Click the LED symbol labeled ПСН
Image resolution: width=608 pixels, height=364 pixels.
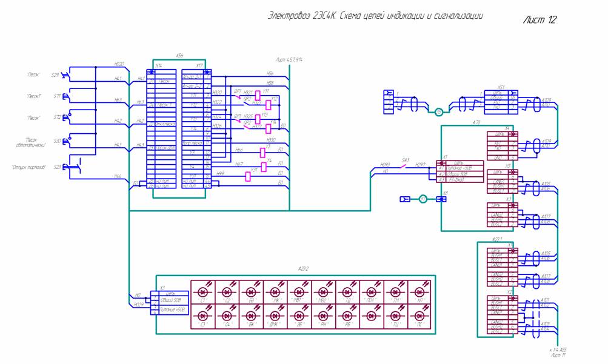(x=371, y=291)
